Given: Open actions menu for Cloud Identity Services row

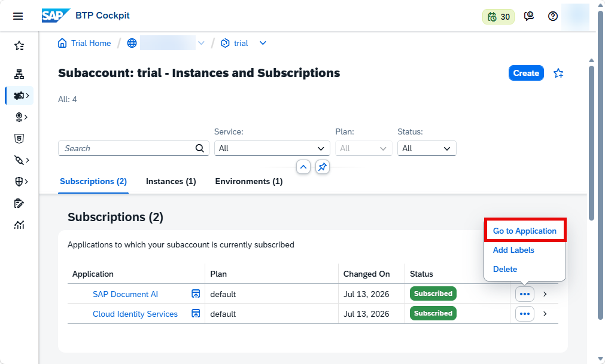Looking at the screenshot, I should 525,314.
